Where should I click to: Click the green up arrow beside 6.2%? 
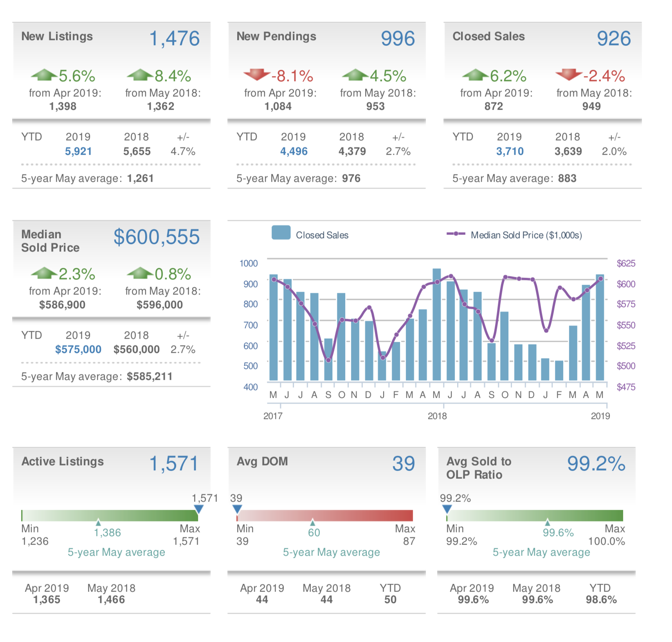(x=475, y=75)
